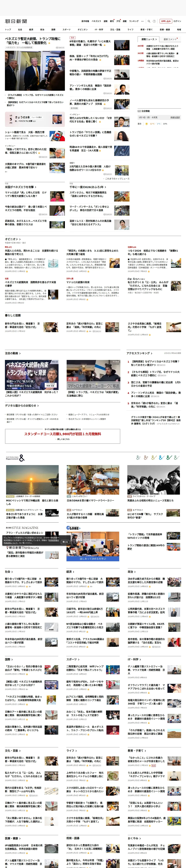Click the お申し込み subscribe button
The width and height of the screenshot is (186, 868).
click(166, 21)
